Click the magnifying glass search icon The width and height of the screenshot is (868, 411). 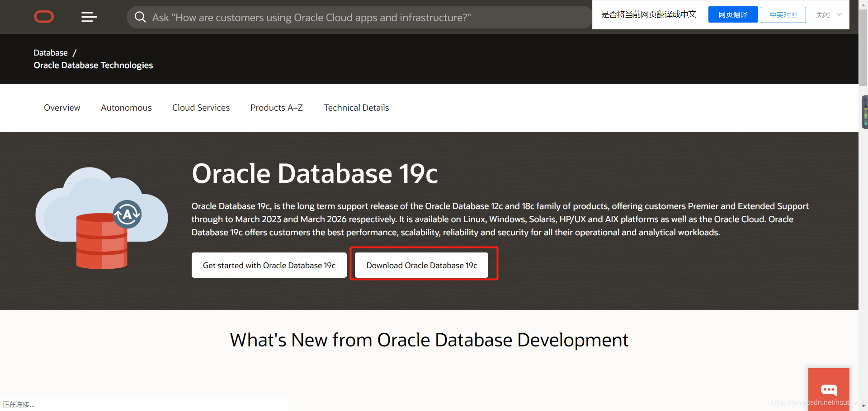point(140,17)
